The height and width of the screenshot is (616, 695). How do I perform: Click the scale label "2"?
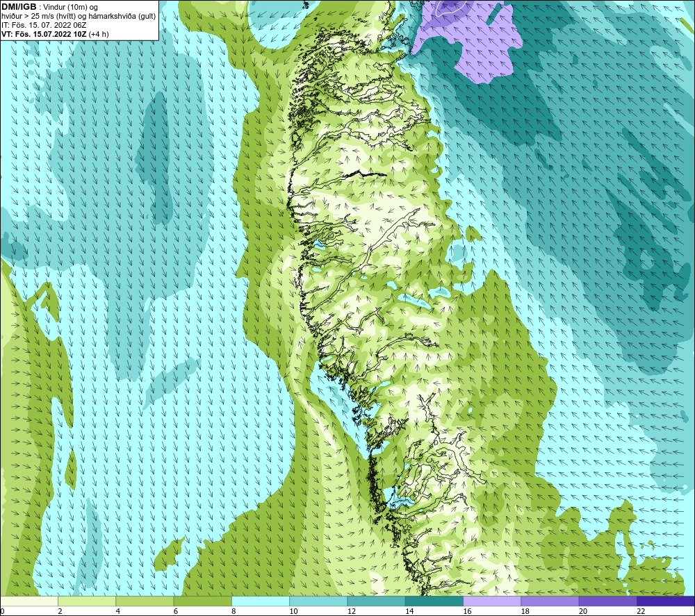click(x=60, y=611)
